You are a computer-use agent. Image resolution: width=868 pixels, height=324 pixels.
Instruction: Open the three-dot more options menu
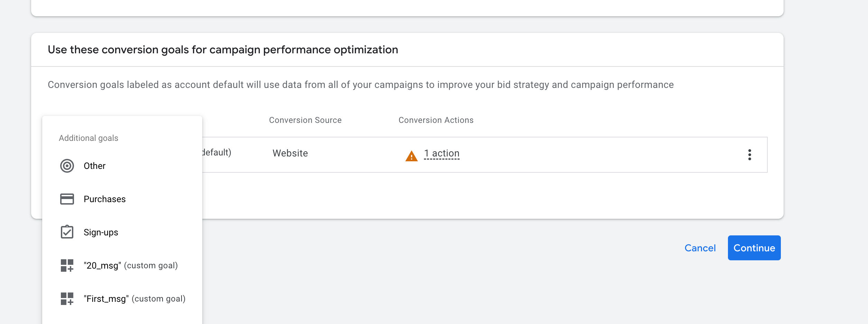[749, 155]
